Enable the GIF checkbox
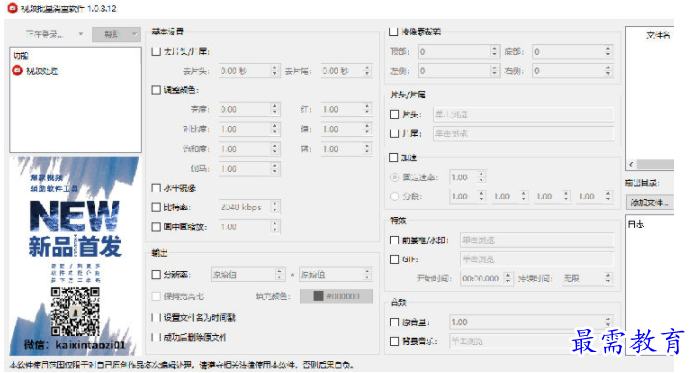Image resolution: width=693 pixels, height=373 pixels. (394, 259)
